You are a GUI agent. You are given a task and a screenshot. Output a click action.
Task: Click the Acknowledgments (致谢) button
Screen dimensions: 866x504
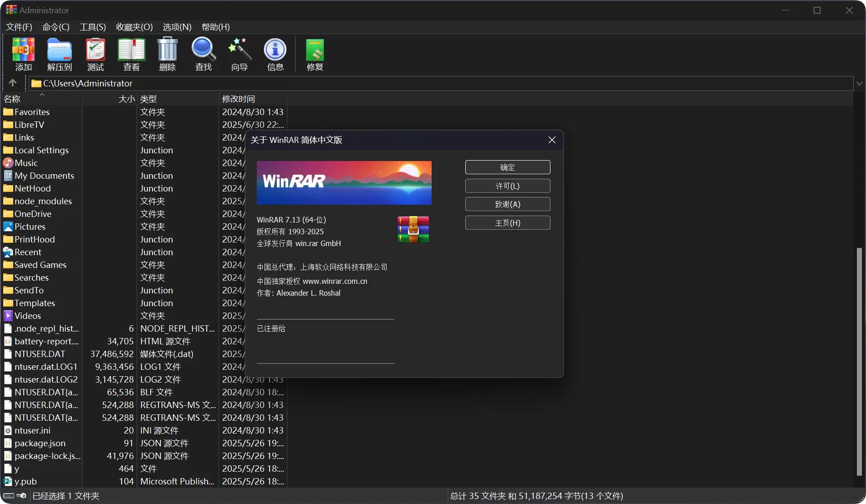pos(508,204)
